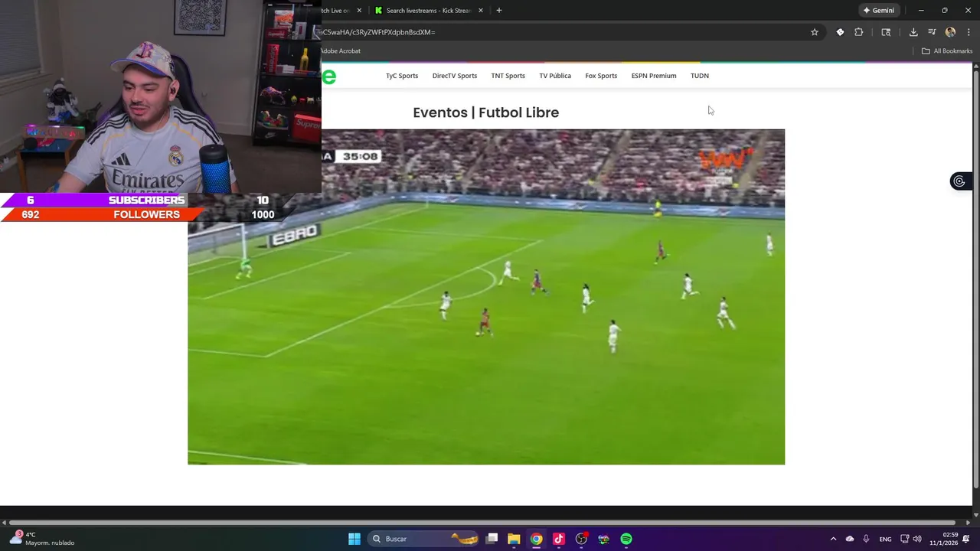Click the football match video player
Viewport: 980px width, 551px height.
point(486,297)
